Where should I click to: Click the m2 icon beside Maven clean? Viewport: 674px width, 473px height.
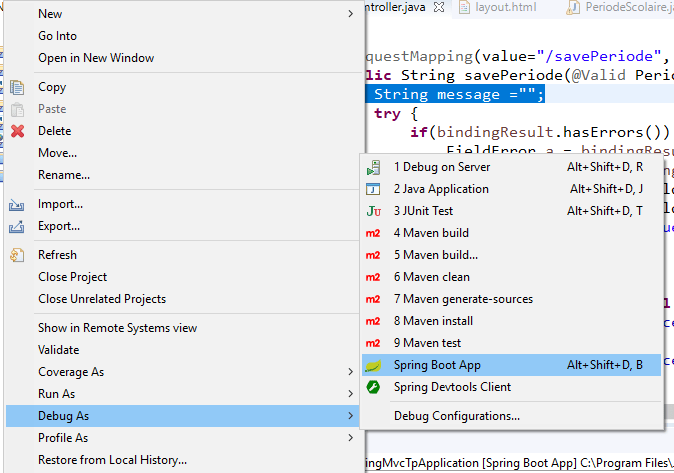click(373, 277)
